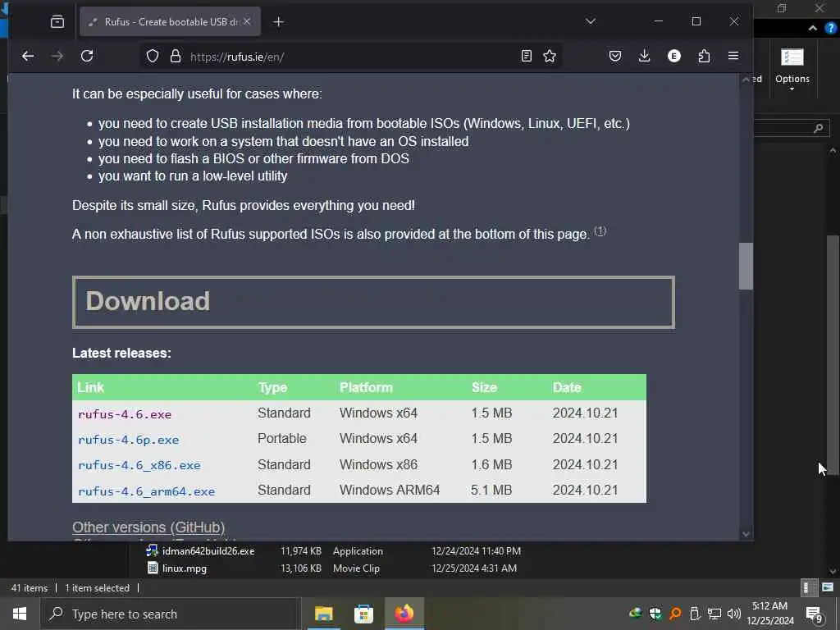The width and height of the screenshot is (840, 630).
Task: Open the volume speaker tray icon
Action: click(x=734, y=614)
